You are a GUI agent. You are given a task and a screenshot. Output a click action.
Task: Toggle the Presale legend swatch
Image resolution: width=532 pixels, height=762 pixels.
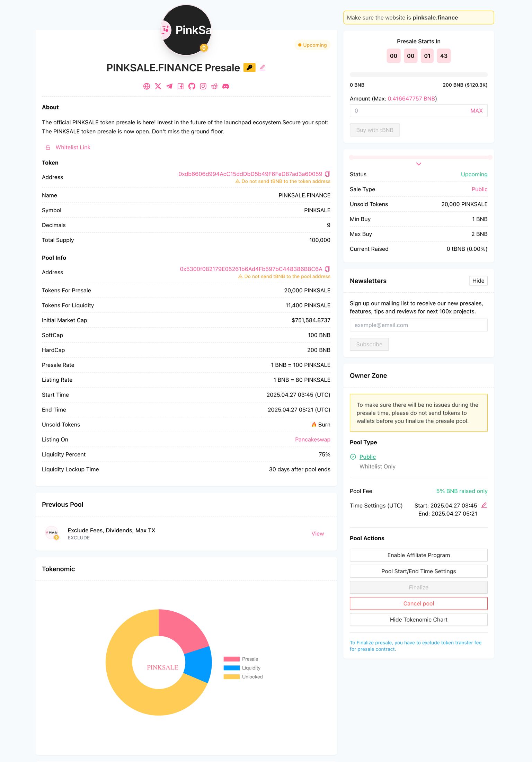pos(232,659)
